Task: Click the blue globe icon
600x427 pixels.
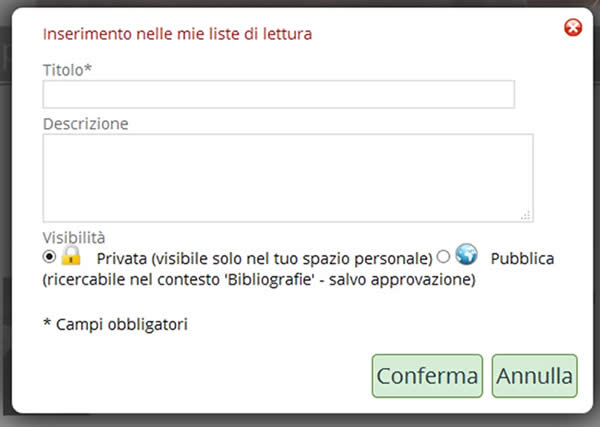Action: coord(466,256)
